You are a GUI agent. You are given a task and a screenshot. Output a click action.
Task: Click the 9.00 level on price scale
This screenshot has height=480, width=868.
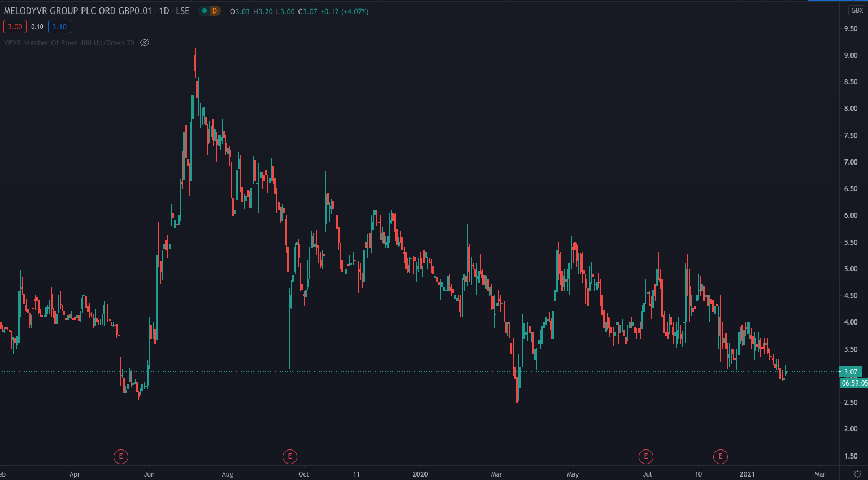click(850, 55)
